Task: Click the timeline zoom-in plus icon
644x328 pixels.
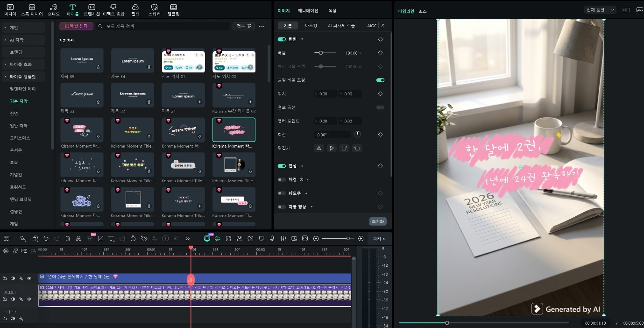Action: click(361, 239)
